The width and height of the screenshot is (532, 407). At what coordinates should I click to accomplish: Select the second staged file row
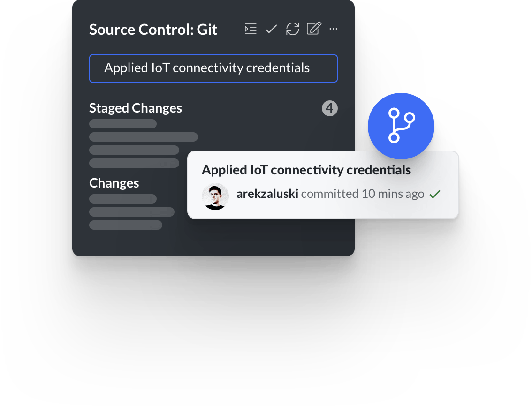coord(144,137)
